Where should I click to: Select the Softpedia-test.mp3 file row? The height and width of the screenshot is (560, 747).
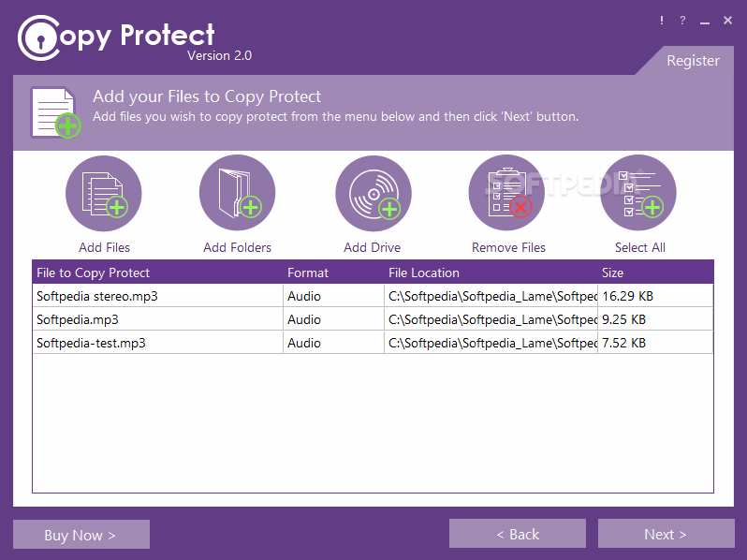pos(373,343)
